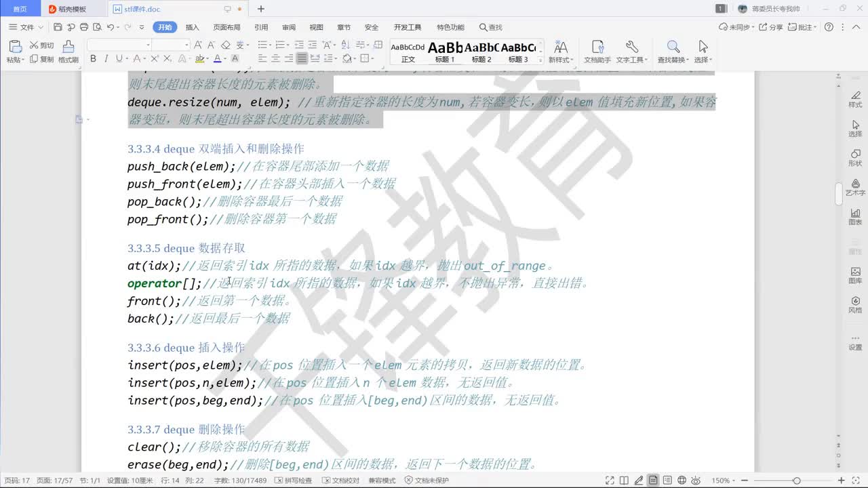Clear formatting with the eraser icon
Image resolution: width=868 pixels, height=488 pixels.
(226, 45)
